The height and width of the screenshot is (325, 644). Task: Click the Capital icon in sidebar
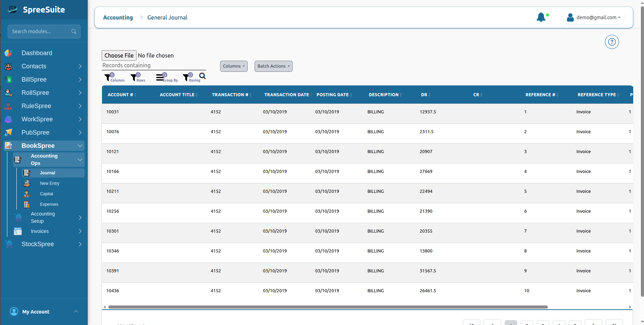(27, 194)
